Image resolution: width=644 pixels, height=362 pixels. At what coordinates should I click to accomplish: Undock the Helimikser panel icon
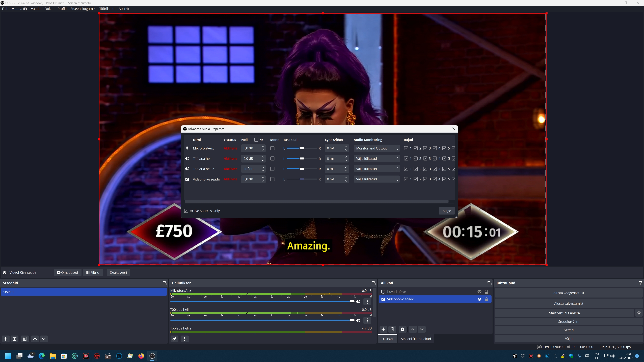pos(373,283)
